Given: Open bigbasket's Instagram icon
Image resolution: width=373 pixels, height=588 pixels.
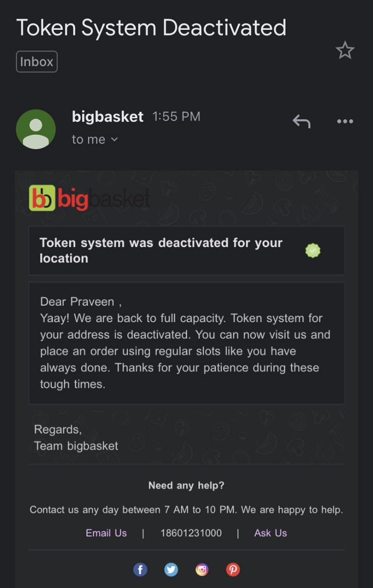Looking at the screenshot, I should click(202, 570).
